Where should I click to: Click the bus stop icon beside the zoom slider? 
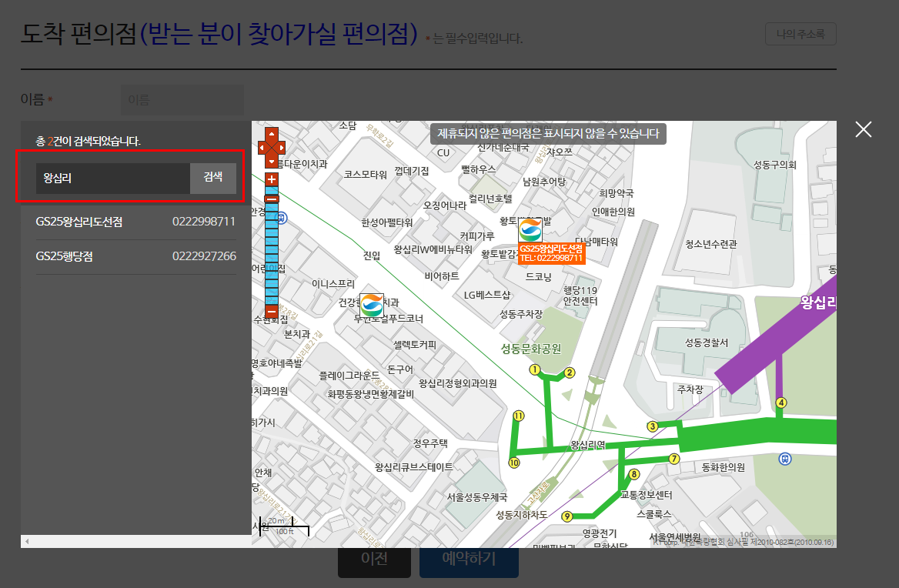[x=282, y=218]
